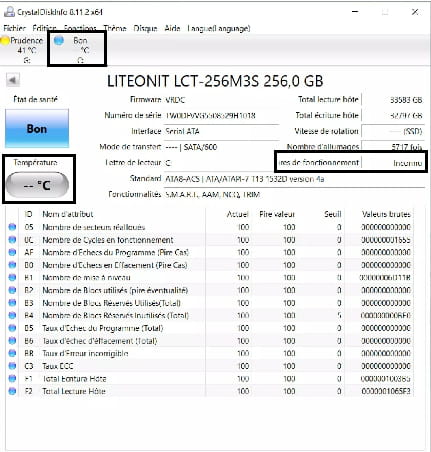Click the Firmware value field
The image size is (431, 452).
click(x=222, y=100)
